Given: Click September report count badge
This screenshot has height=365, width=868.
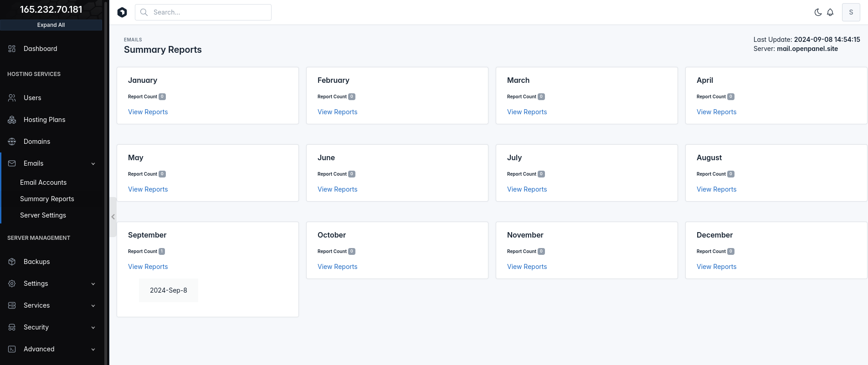Looking at the screenshot, I should click(162, 251).
